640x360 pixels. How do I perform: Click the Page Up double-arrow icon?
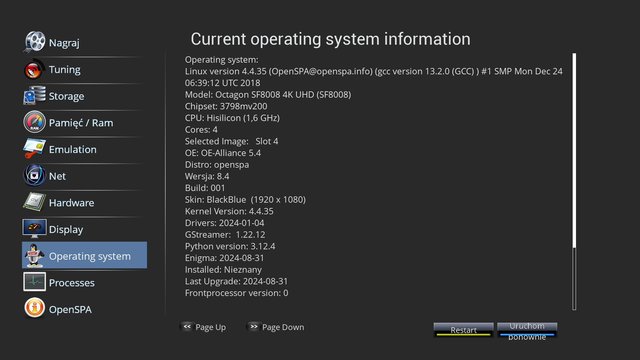(187, 327)
